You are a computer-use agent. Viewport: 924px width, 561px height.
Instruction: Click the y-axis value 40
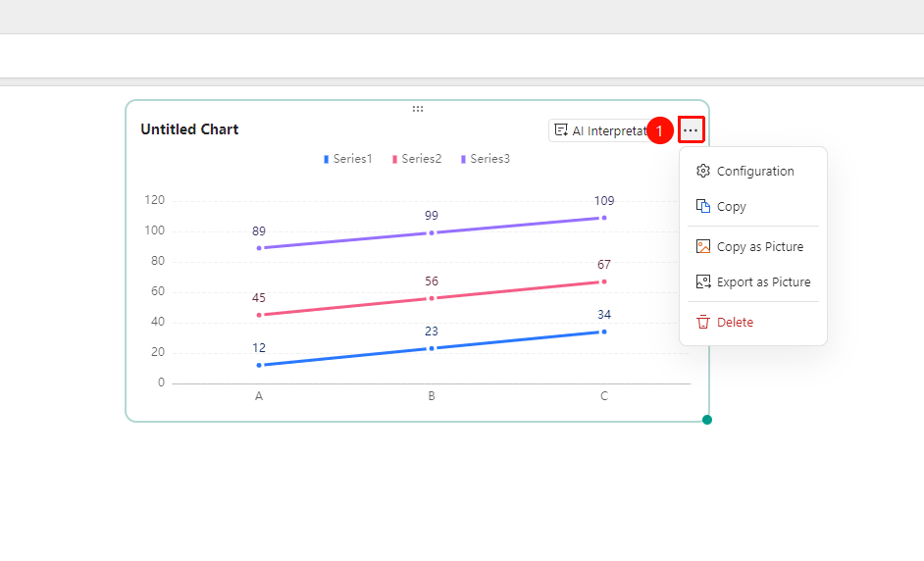(157, 322)
